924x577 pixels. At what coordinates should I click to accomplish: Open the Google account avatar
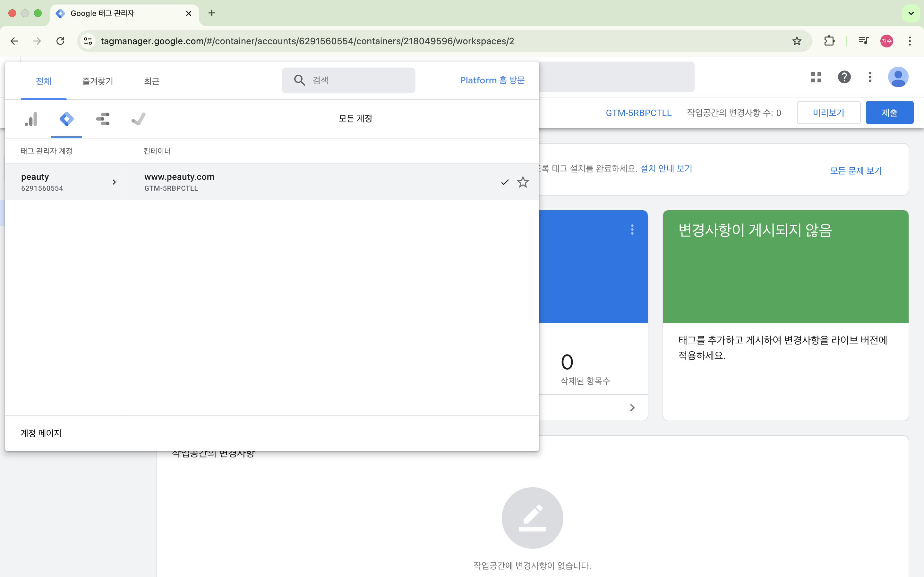pos(898,77)
